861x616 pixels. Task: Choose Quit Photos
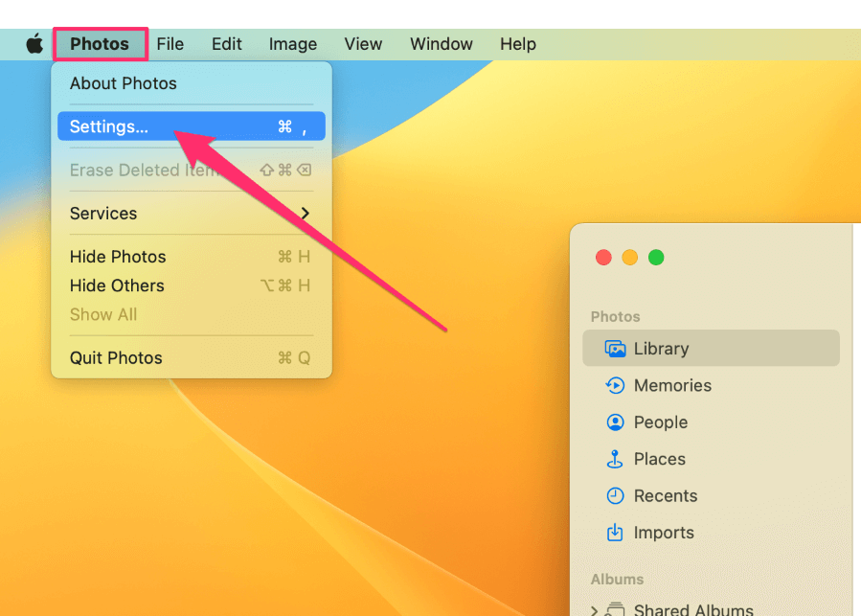(192, 357)
